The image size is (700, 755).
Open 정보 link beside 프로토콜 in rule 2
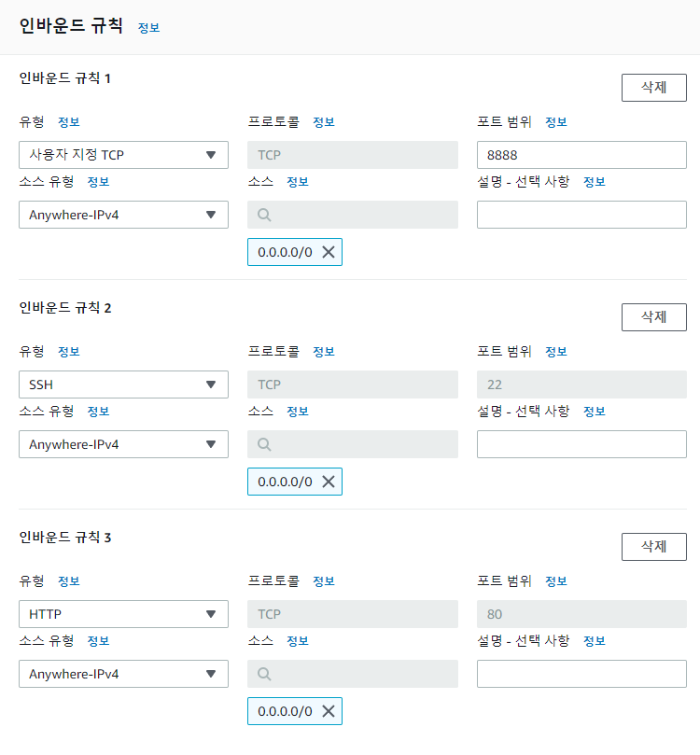pos(323,352)
